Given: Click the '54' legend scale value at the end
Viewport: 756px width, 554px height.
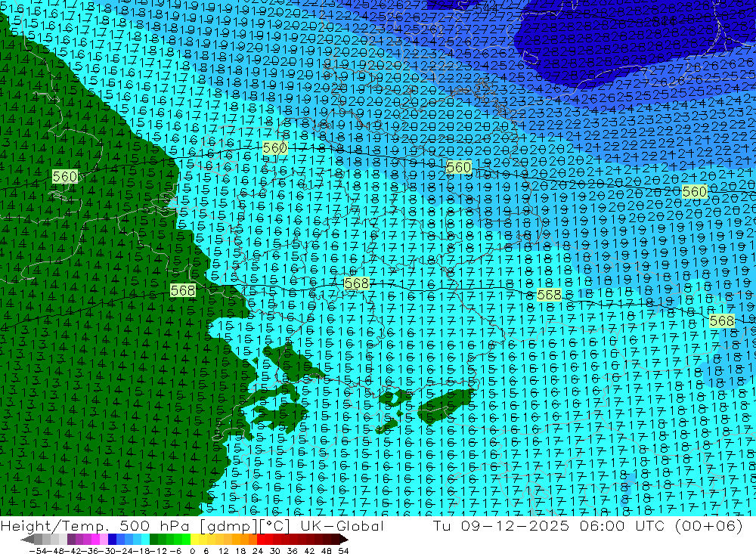Looking at the screenshot, I should tap(343, 551).
